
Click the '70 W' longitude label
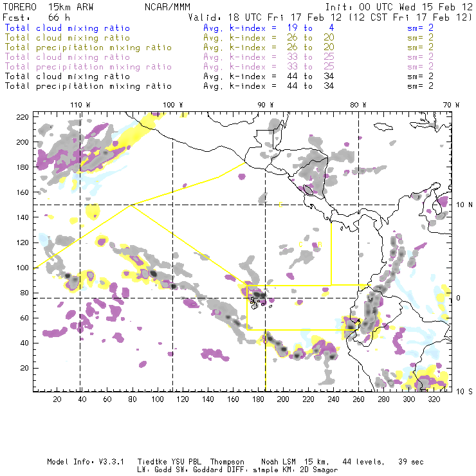click(451, 105)
